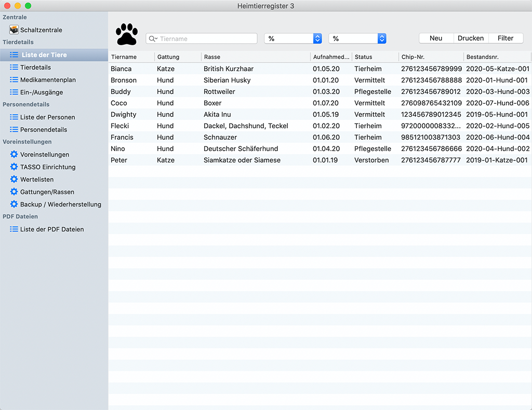Screen dimensions: 532x410
Task: Click the list icon beside Ein-/Ausgänge
Action: pyautogui.click(x=14, y=92)
